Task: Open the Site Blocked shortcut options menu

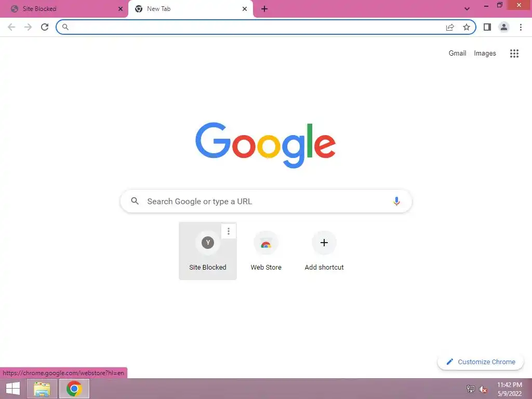Action: click(229, 231)
